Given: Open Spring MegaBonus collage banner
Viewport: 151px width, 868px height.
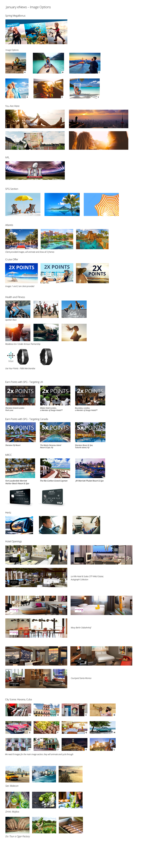Looking at the screenshot, I should (x=36, y=32).
